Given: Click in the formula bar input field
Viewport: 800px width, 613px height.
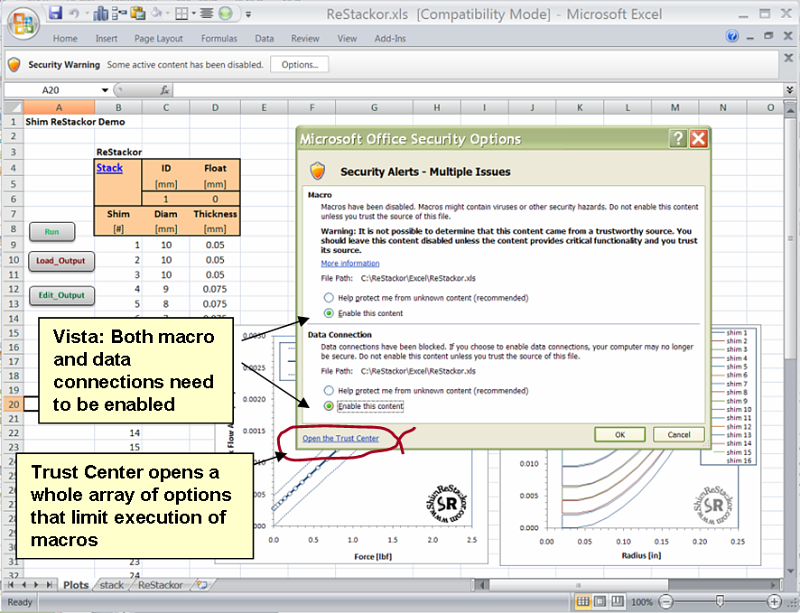Looking at the screenshot, I should coord(478,90).
